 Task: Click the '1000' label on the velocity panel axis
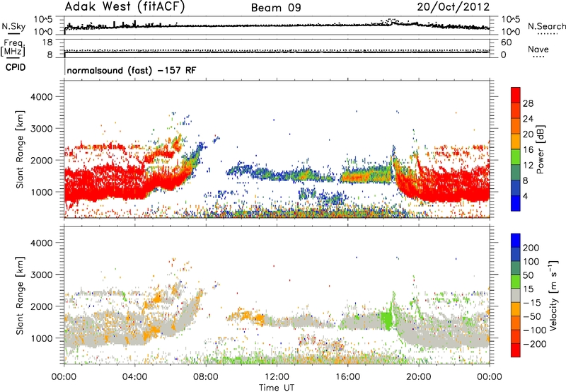coord(42,338)
